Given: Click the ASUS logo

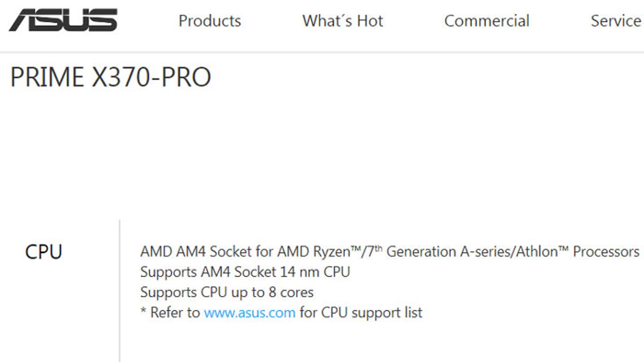Looking at the screenshot, I should point(63,20).
